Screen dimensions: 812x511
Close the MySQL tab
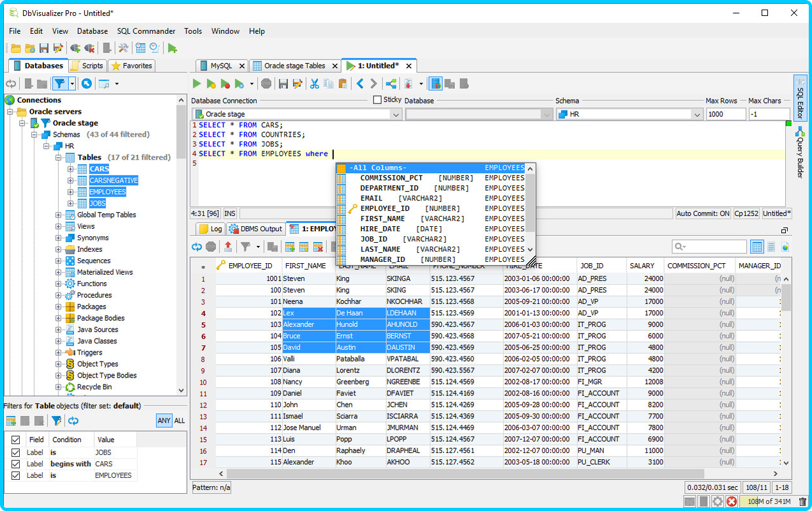click(242, 66)
